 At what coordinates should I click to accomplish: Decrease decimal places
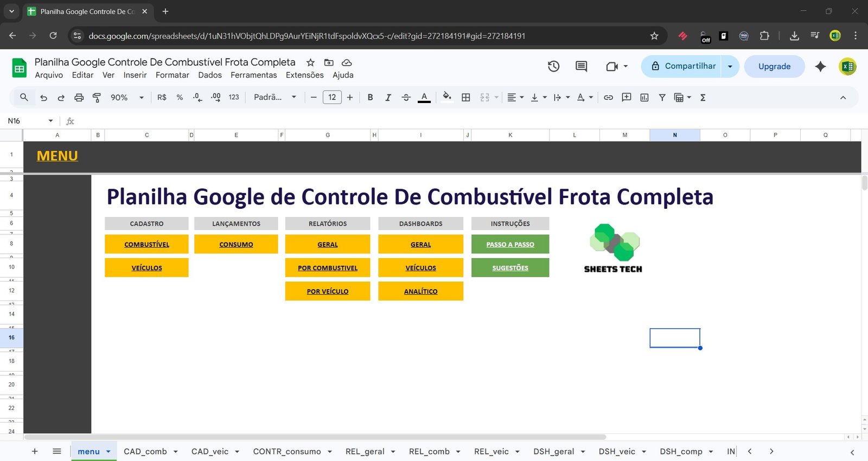click(x=197, y=98)
